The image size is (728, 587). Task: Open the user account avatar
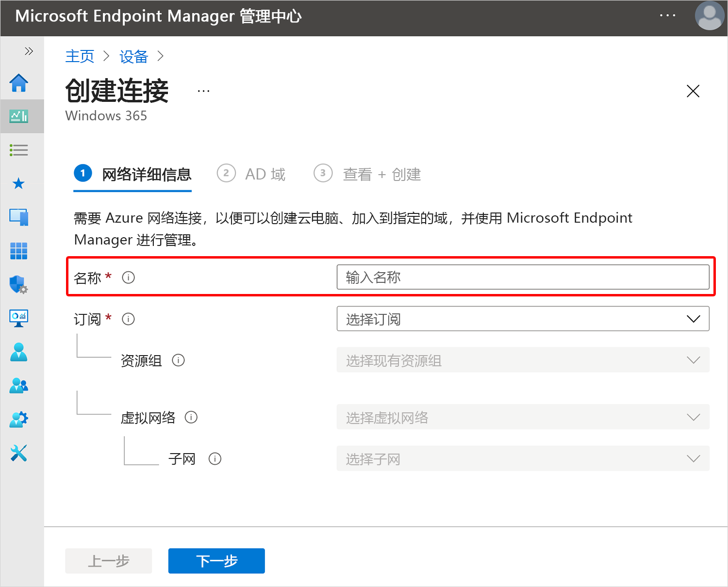click(x=710, y=16)
